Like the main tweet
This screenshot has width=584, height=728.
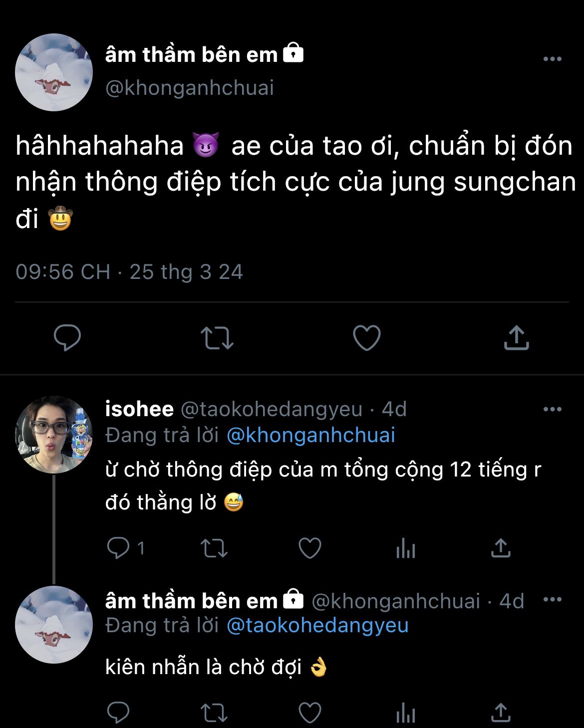[367, 338]
